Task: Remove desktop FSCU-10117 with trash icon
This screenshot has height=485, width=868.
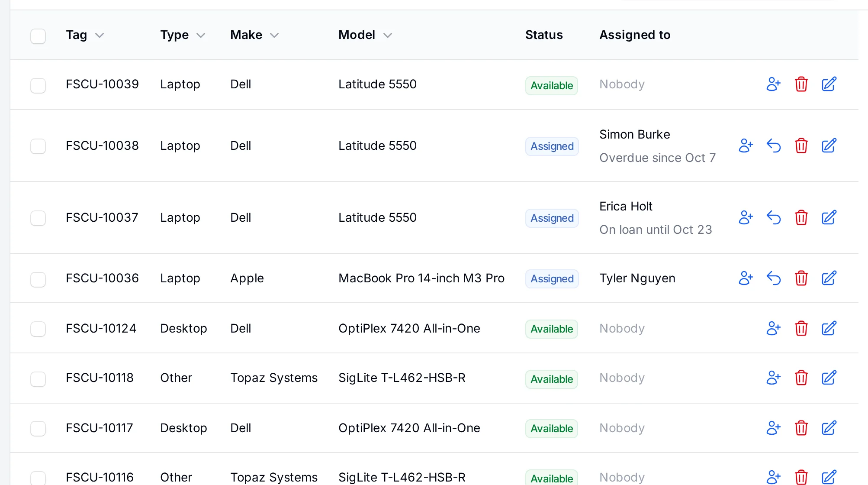Action: [801, 428]
